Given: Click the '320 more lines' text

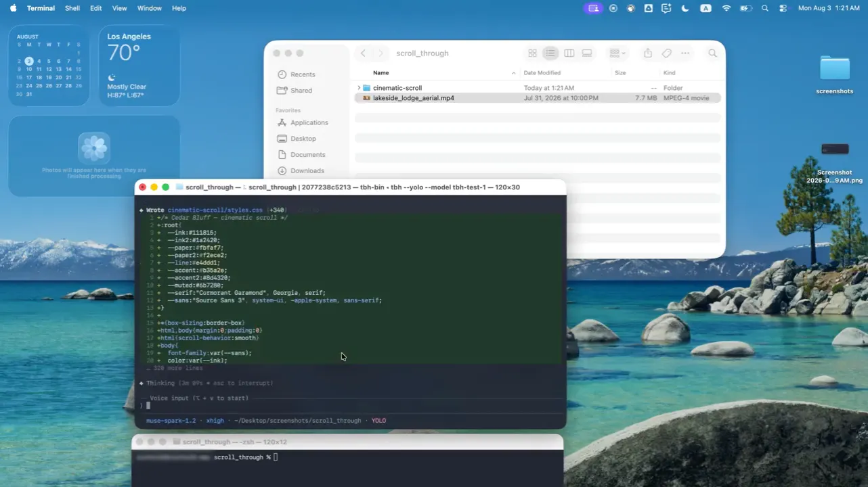Looking at the screenshot, I should click(178, 369).
